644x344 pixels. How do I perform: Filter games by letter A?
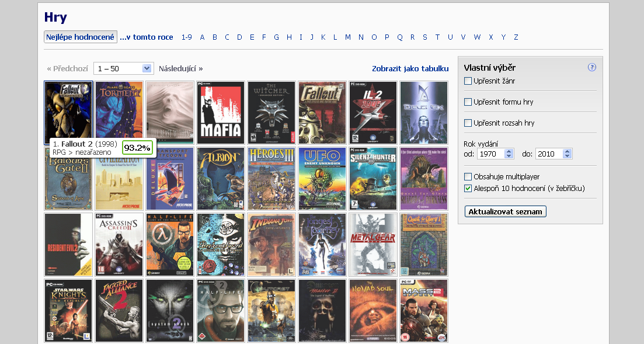tap(202, 37)
